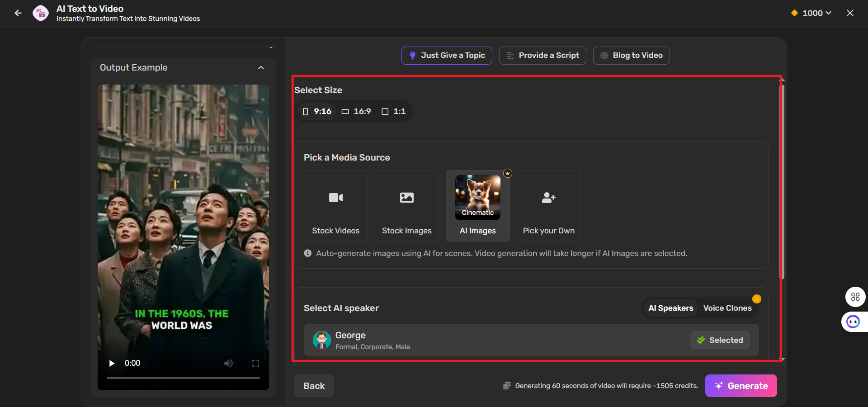Select the Stock Videos media source icon
Image resolution: width=868 pixels, height=407 pixels.
[335, 198]
